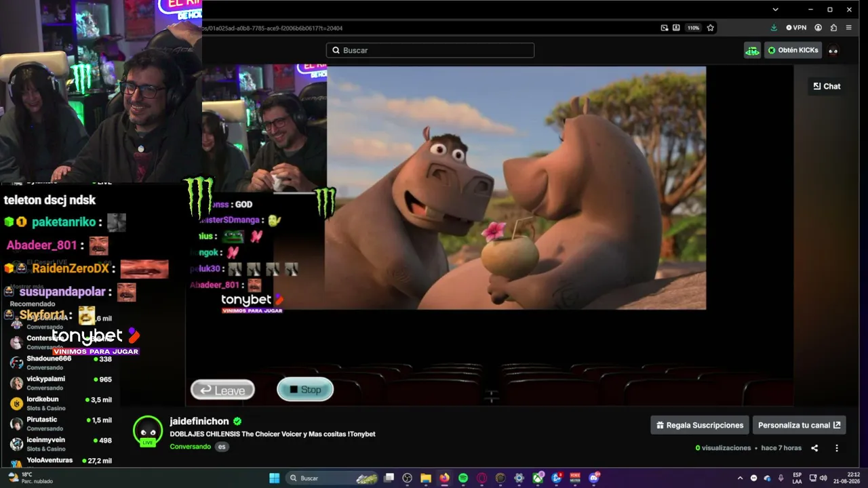Open jaidefinichon channel avatar
Image resolution: width=868 pixels, height=488 pixels.
148,431
